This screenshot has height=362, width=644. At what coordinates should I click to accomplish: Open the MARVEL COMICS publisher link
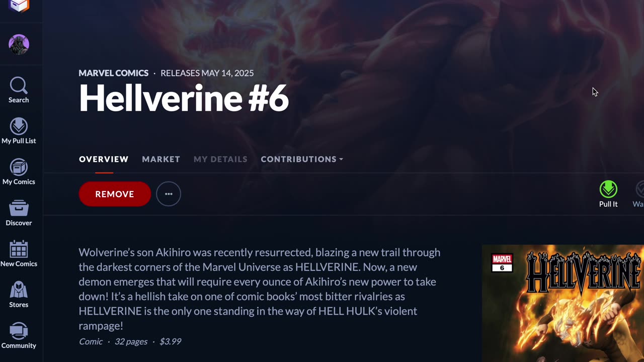click(x=114, y=73)
